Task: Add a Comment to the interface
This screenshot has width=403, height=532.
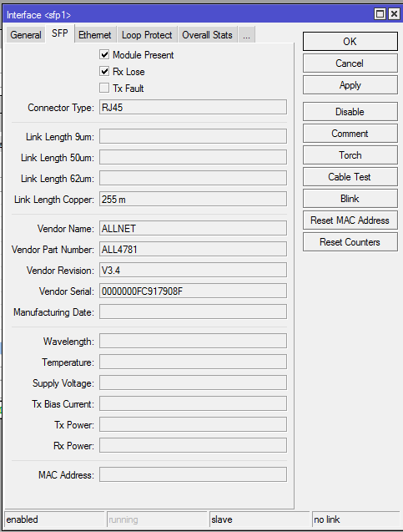Action: (x=350, y=134)
